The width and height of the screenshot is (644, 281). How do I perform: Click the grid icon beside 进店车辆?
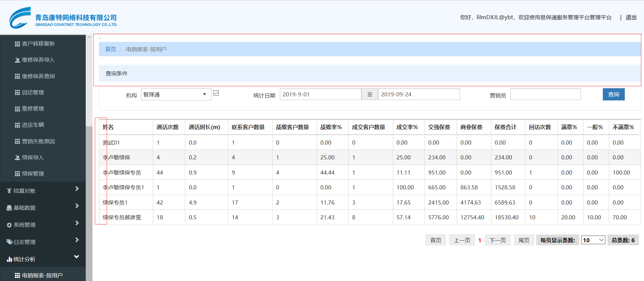pos(17,125)
